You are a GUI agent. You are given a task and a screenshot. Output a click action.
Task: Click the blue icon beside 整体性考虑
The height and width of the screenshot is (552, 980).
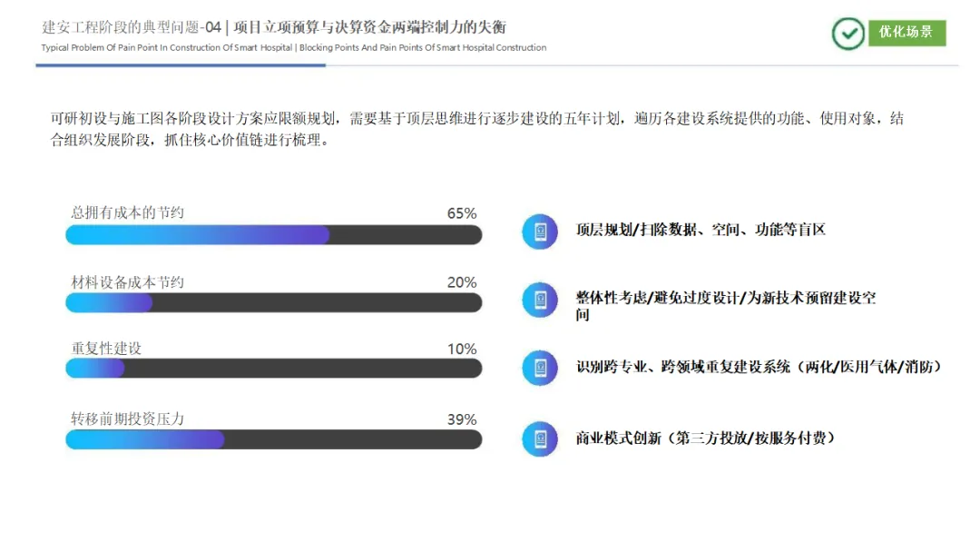pos(540,301)
